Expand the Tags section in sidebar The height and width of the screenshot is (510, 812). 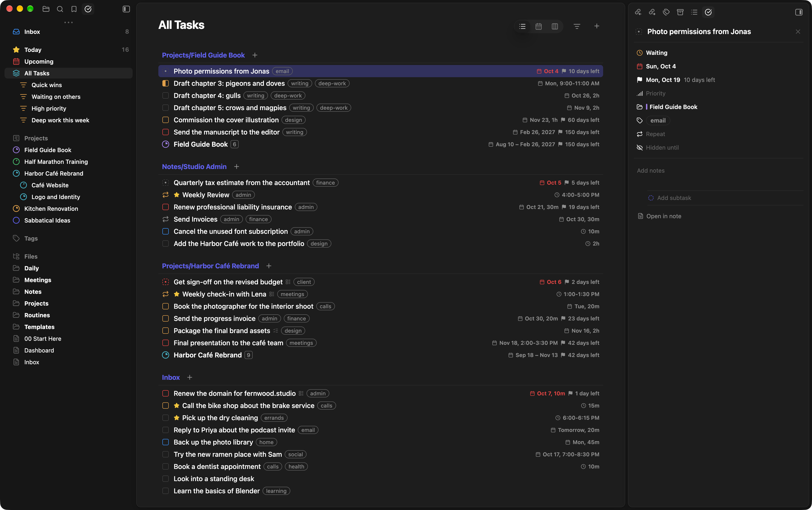tap(31, 239)
